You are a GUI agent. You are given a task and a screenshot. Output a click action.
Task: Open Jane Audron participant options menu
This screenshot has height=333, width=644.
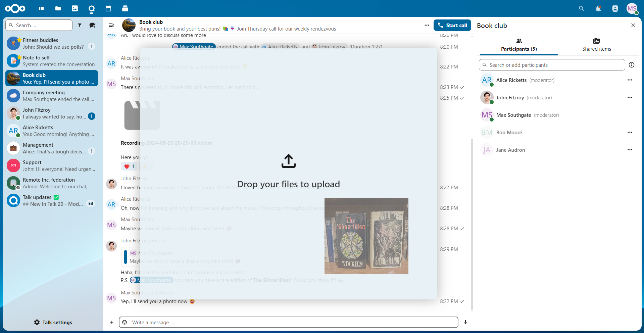pos(630,150)
